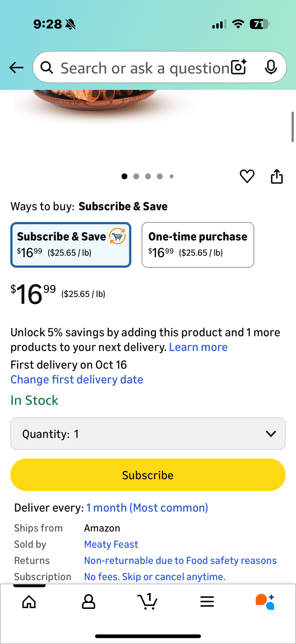Expand the Quantity dropdown
This screenshot has width=296, height=644.
(x=148, y=434)
